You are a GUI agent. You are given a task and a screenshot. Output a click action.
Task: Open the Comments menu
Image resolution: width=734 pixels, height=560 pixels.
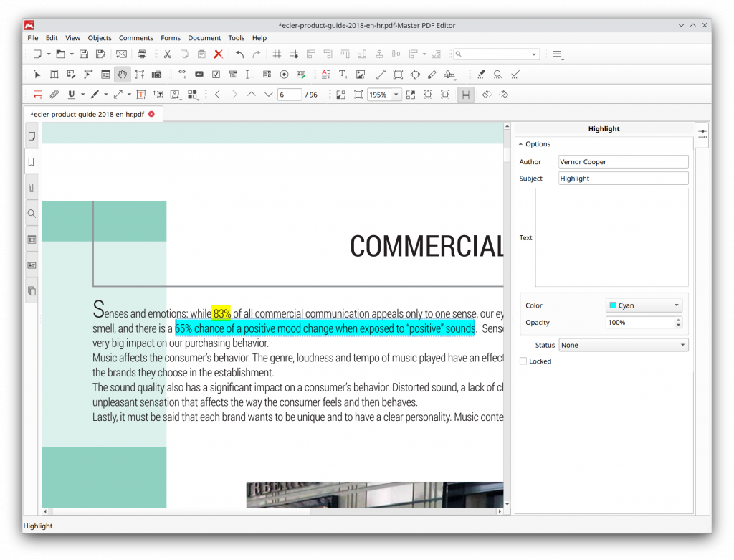coord(135,38)
